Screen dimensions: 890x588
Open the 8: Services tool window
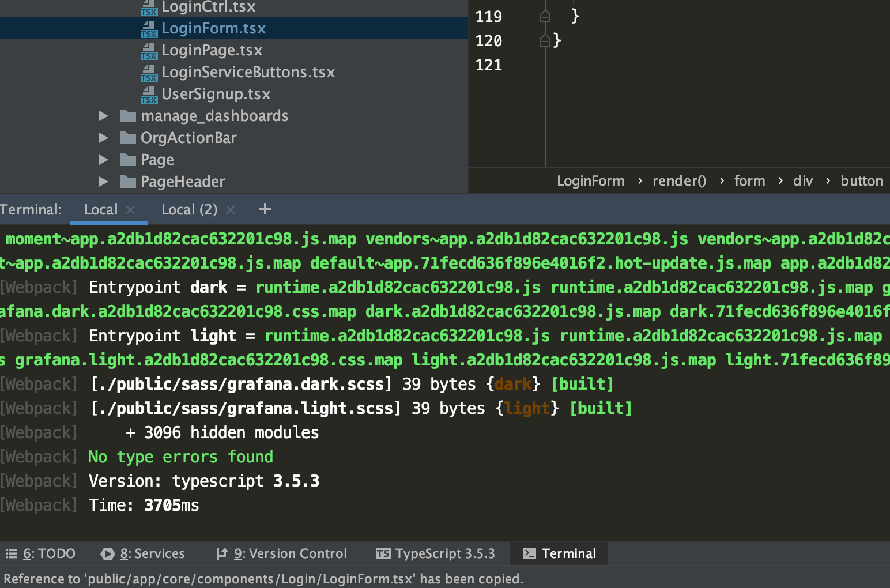142,554
